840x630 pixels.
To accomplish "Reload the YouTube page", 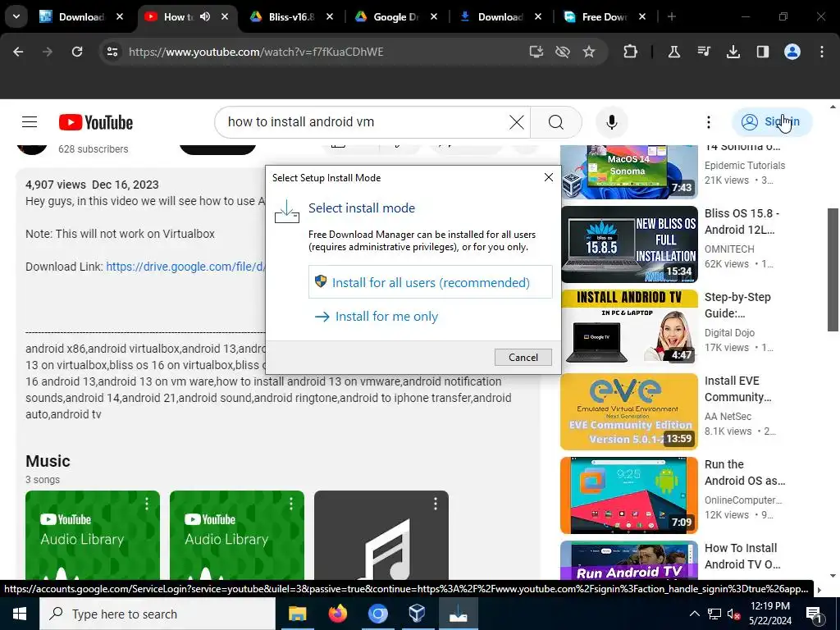I will click(x=77, y=52).
